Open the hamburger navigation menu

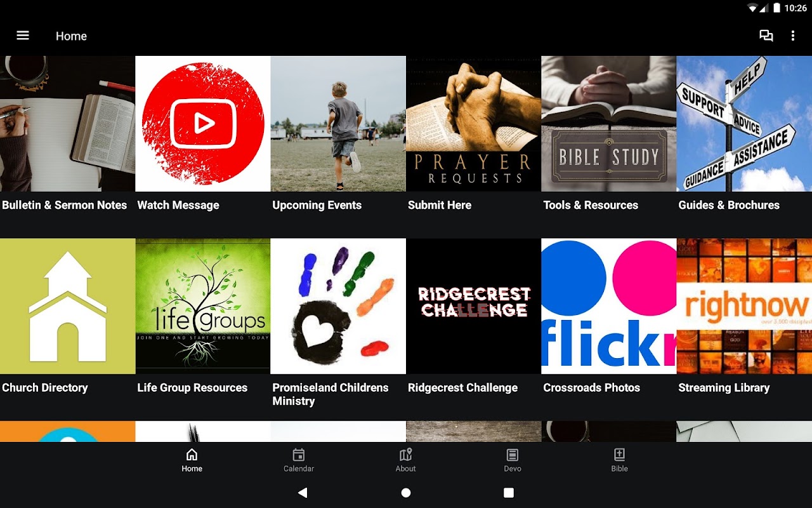click(23, 36)
